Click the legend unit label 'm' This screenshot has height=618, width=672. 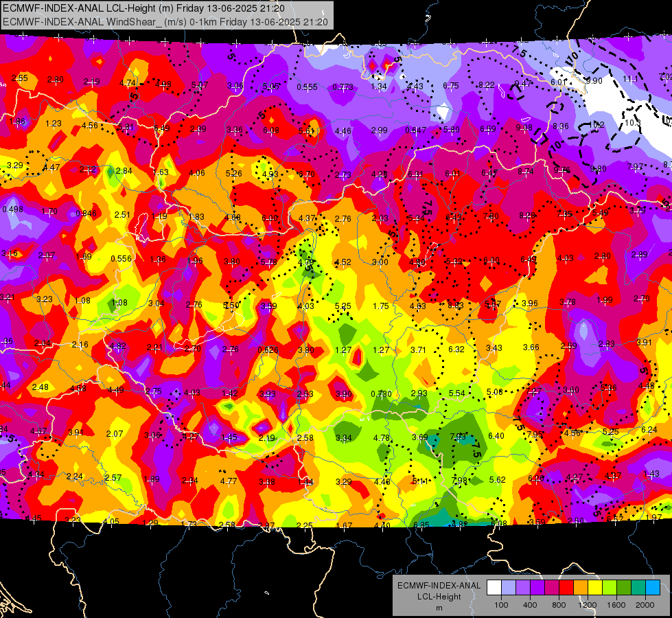[439, 608]
